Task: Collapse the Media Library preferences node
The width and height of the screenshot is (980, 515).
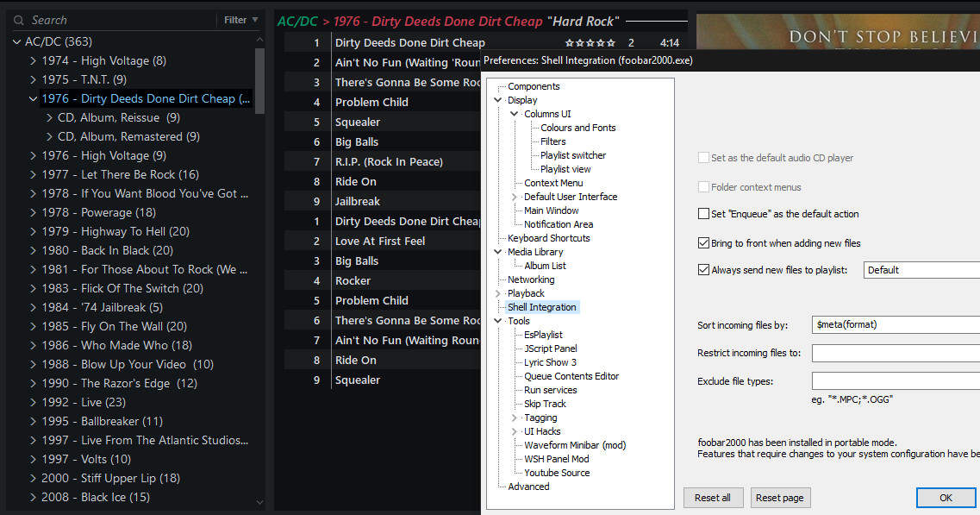Action: tap(498, 252)
